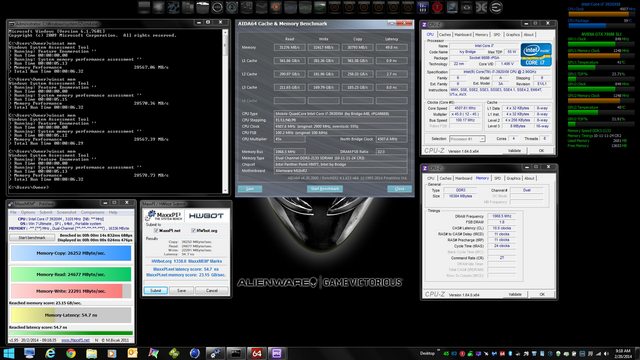Switch to Caches tab in upper CPU-Z
The height and width of the screenshot is (360, 640).
(x=445, y=35)
